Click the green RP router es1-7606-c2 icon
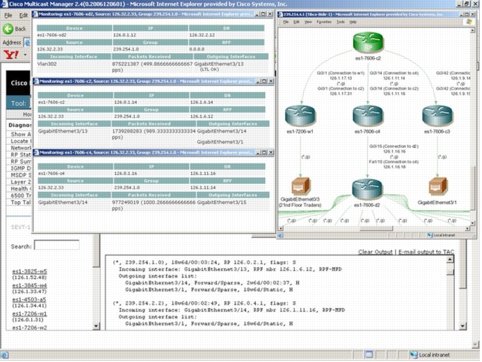This screenshot has height=362, width=482. [x=368, y=42]
